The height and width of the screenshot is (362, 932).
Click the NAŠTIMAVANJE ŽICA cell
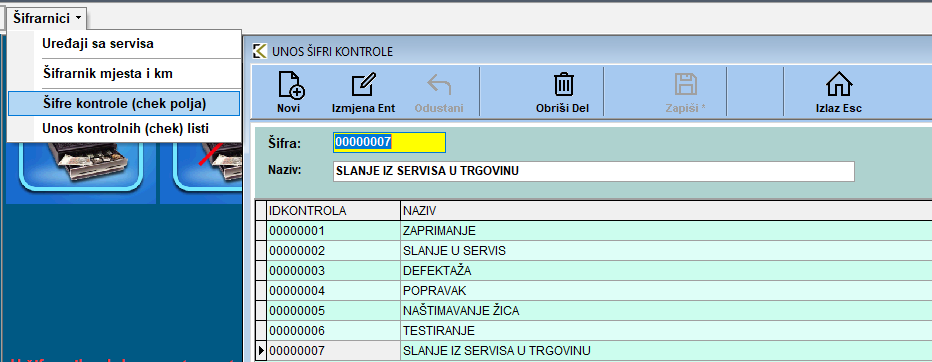coord(666,311)
